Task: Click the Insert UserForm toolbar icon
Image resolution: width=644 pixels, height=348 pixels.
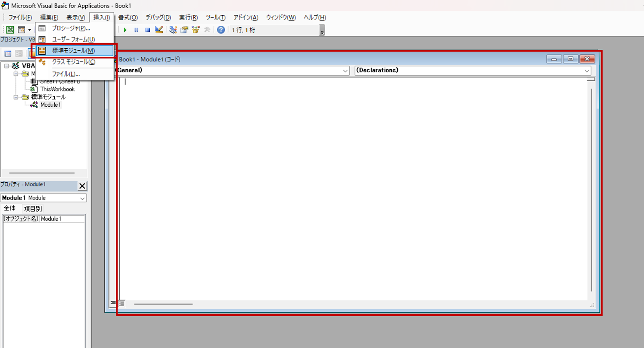Action: click(x=21, y=30)
